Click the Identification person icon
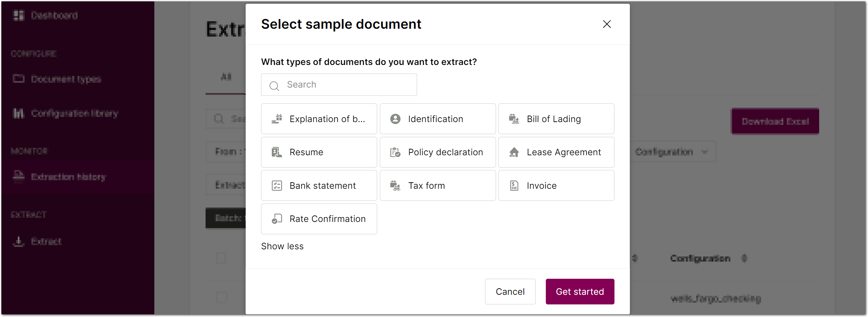This screenshot has height=317, width=868. pyautogui.click(x=395, y=119)
